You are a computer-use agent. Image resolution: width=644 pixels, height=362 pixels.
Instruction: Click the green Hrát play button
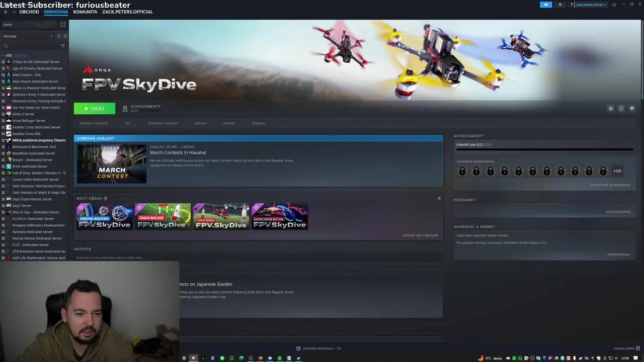(95, 109)
